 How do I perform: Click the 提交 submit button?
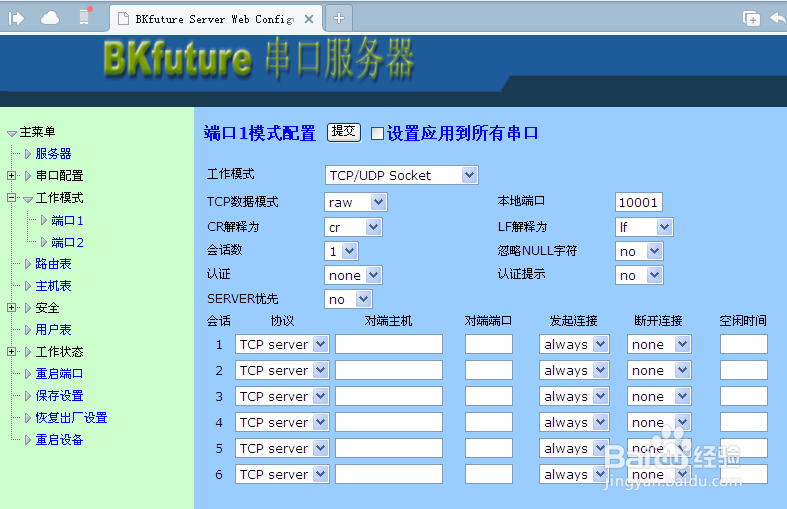coord(344,132)
